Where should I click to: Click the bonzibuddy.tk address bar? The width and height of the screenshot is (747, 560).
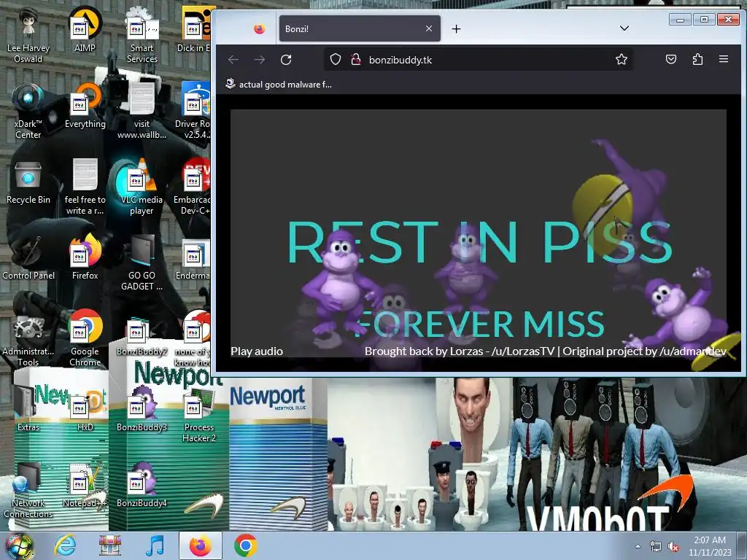(479, 60)
